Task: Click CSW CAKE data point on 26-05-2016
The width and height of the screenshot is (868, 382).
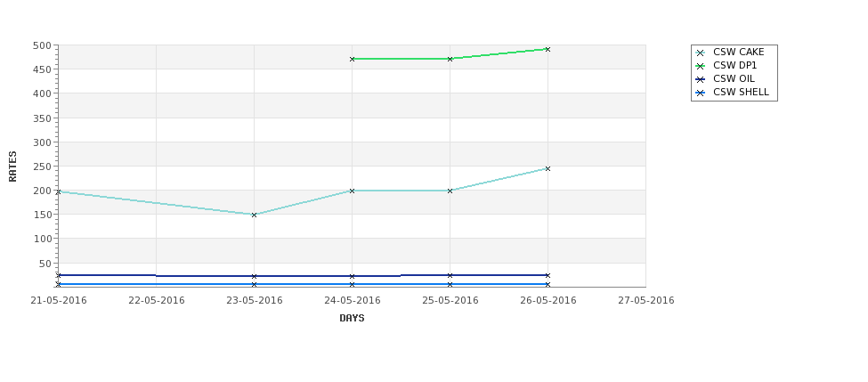Action: (548, 169)
